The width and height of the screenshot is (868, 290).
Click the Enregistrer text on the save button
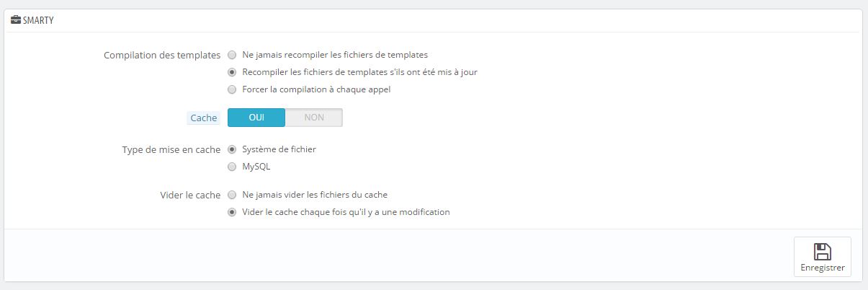pyautogui.click(x=822, y=268)
